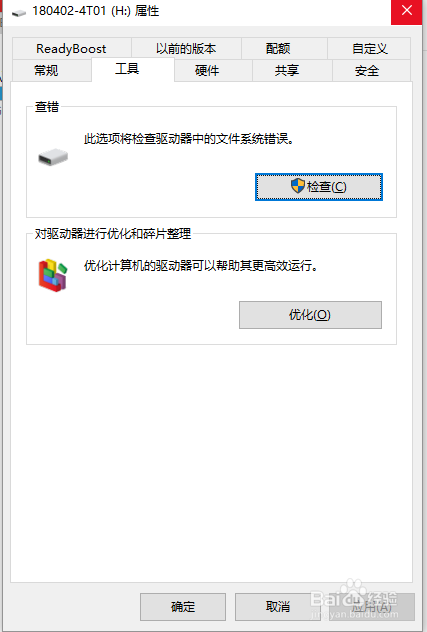Select the 工具 tab
427x632 pixels.
pos(127,69)
